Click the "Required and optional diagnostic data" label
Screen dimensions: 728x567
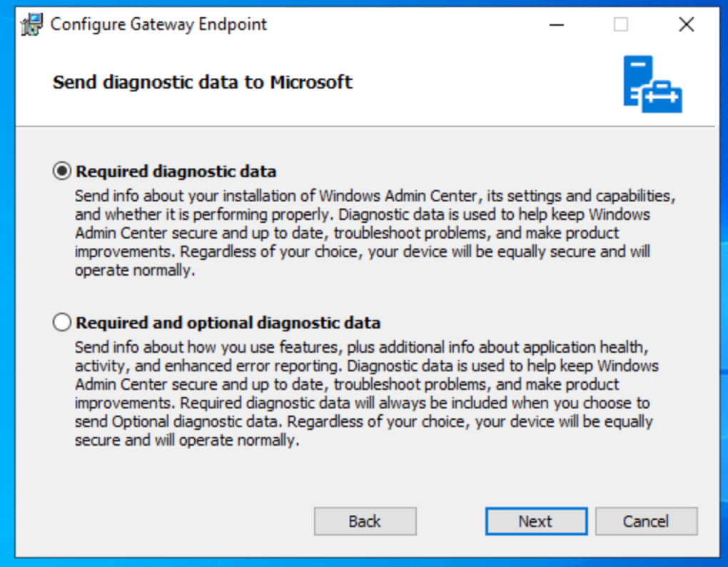coord(228,323)
